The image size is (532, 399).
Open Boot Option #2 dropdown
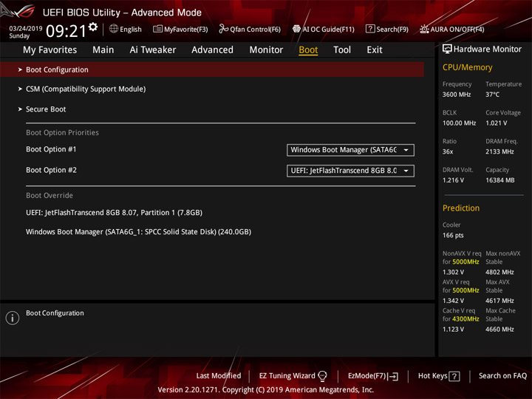coord(350,171)
